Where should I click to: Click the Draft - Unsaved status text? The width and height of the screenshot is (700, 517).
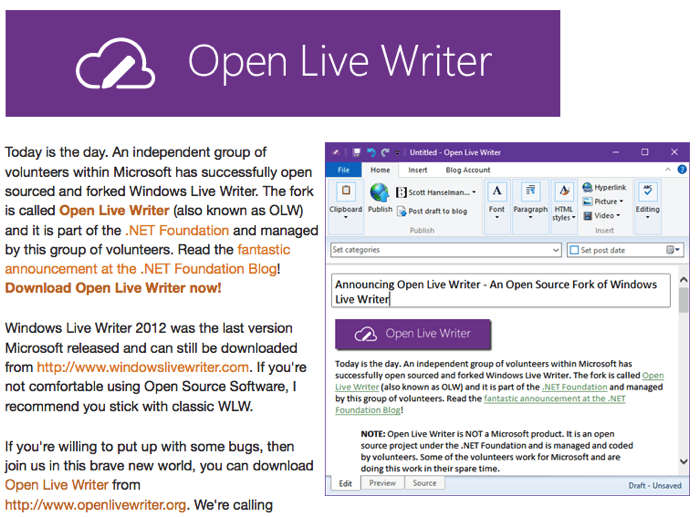point(655,486)
